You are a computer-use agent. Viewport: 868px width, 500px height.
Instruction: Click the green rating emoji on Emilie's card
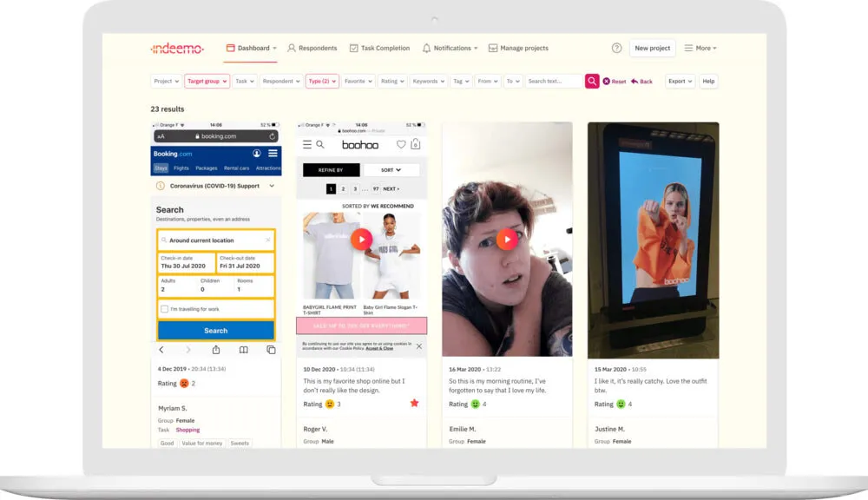click(x=476, y=405)
